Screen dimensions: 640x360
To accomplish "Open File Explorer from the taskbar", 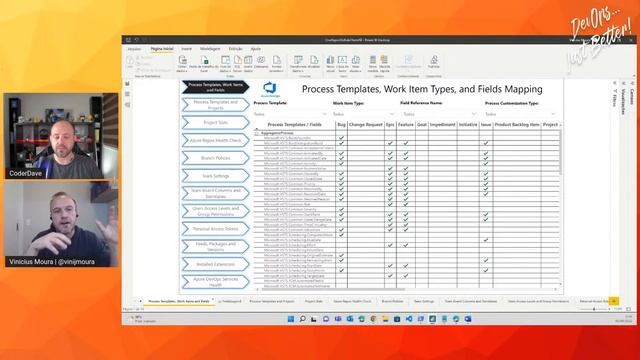I will pyautogui.click(x=385, y=319).
